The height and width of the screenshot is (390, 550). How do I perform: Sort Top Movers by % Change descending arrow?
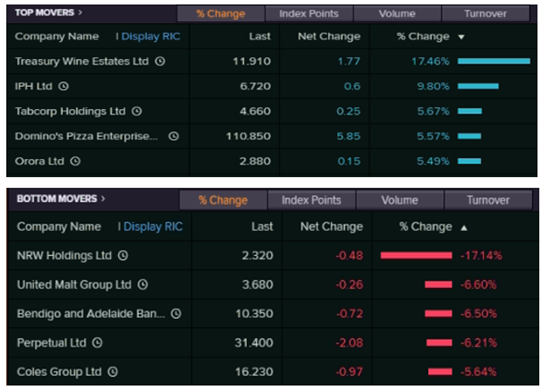point(461,37)
